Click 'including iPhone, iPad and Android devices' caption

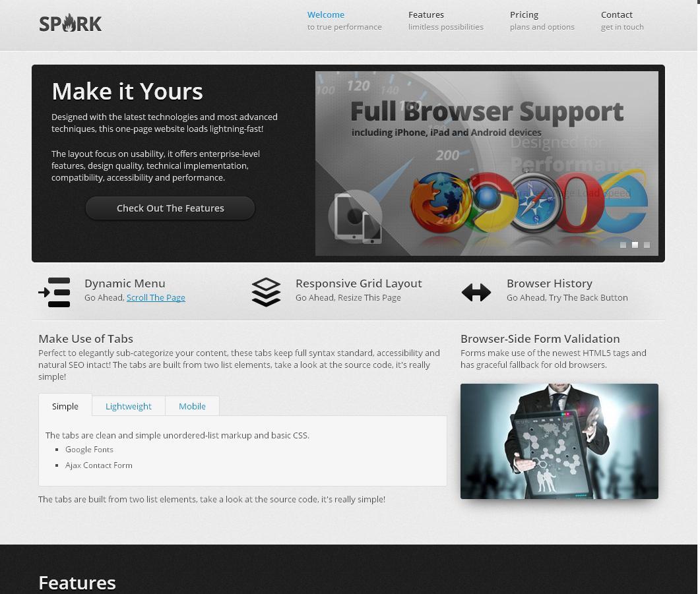(x=447, y=133)
